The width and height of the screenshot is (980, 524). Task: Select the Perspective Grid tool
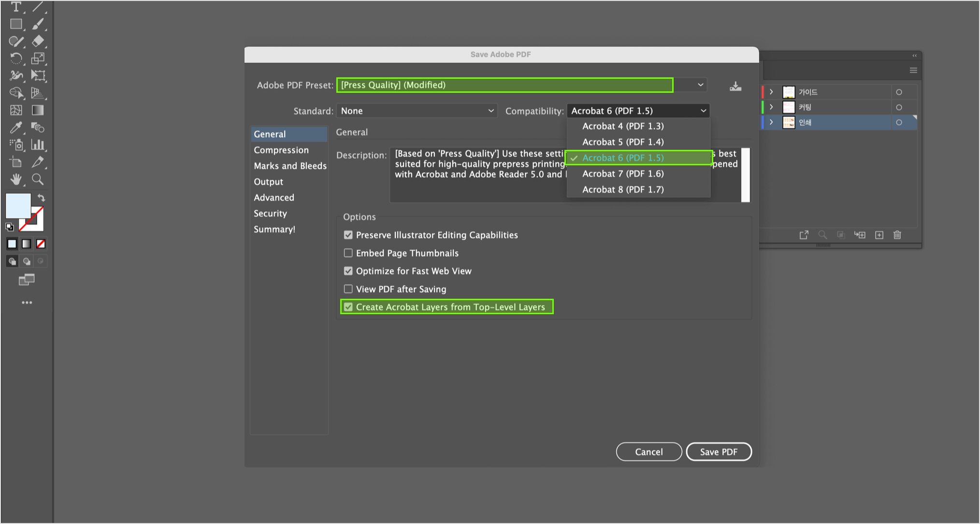(38, 93)
